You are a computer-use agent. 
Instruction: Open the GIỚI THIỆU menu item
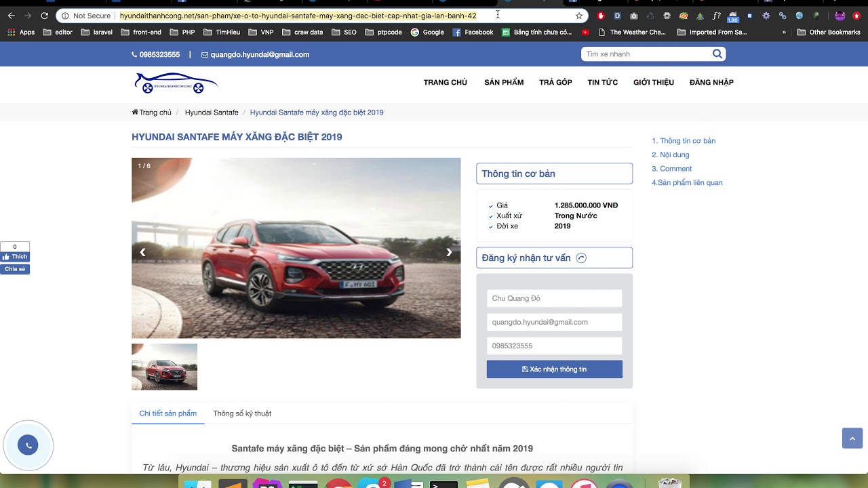[x=654, y=83]
